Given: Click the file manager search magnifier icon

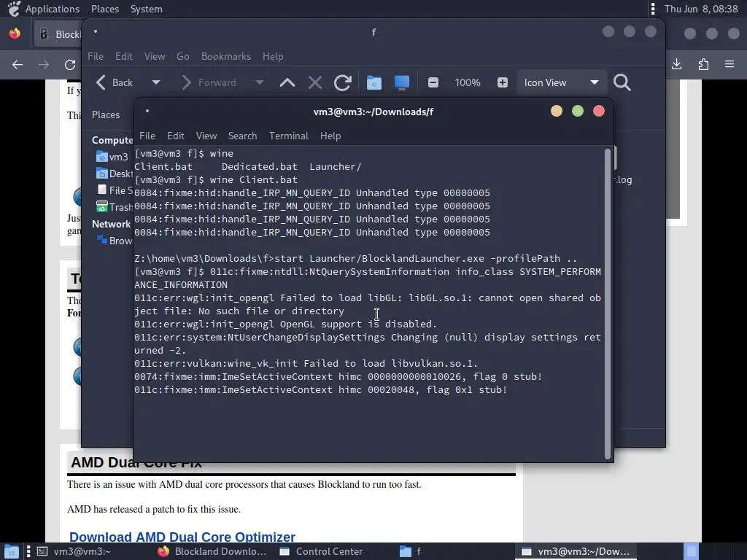Looking at the screenshot, I should (622, 83).
